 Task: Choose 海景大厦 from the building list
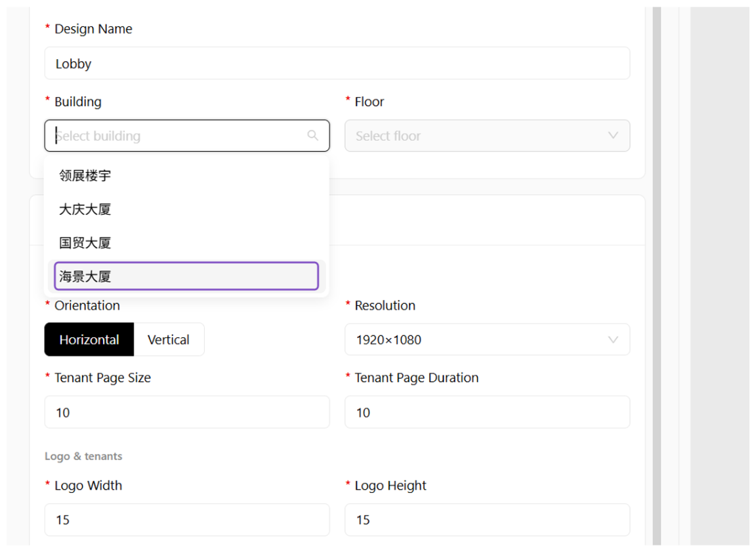point(186,276)
